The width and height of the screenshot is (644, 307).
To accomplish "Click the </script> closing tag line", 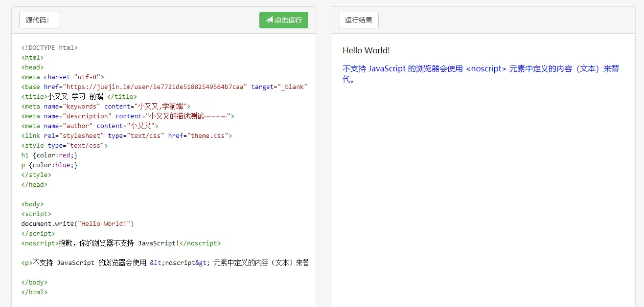I will pos(38,234).
